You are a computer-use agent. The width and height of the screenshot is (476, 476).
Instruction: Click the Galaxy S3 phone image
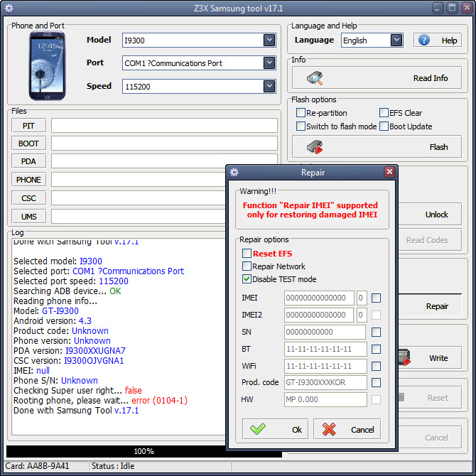tap(47, 66)
